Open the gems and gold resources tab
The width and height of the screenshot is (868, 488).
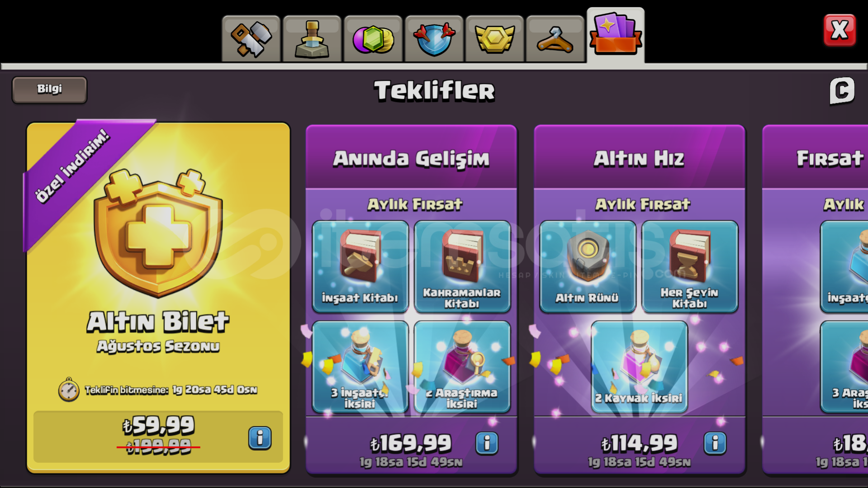(x=373, y=39)
